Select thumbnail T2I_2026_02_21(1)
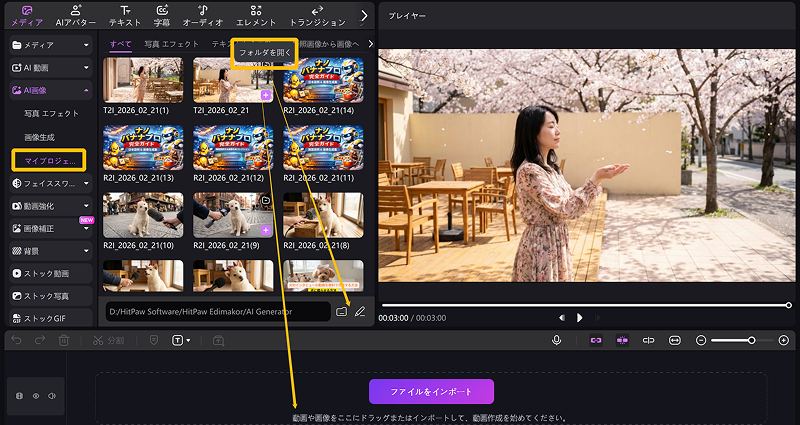The height and width of the screenshot is (425, 800). [x=143, y=80]
